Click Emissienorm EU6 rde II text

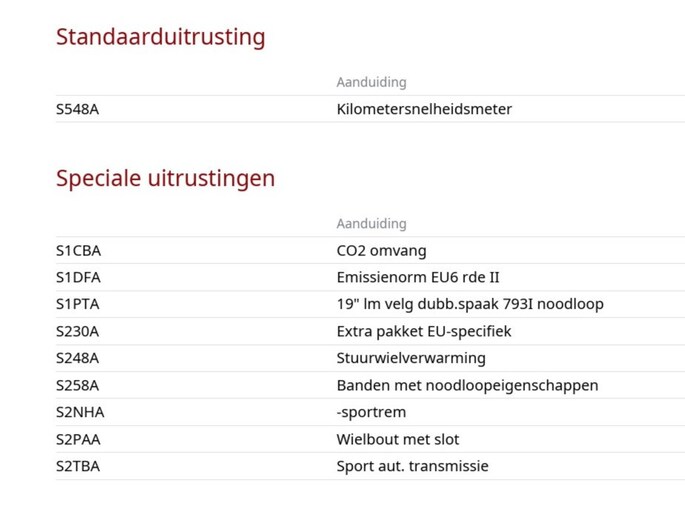418,277
